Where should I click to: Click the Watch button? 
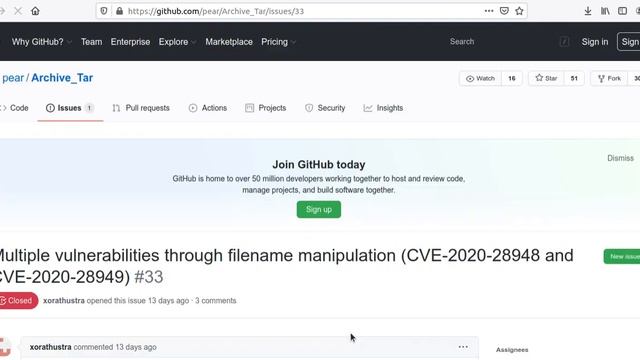[x=480, y=78]
